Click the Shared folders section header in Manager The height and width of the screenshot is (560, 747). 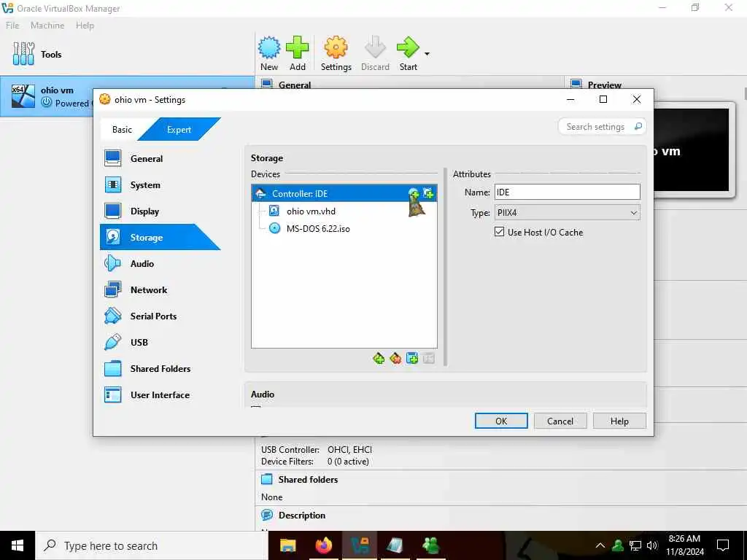click(308, 480)
